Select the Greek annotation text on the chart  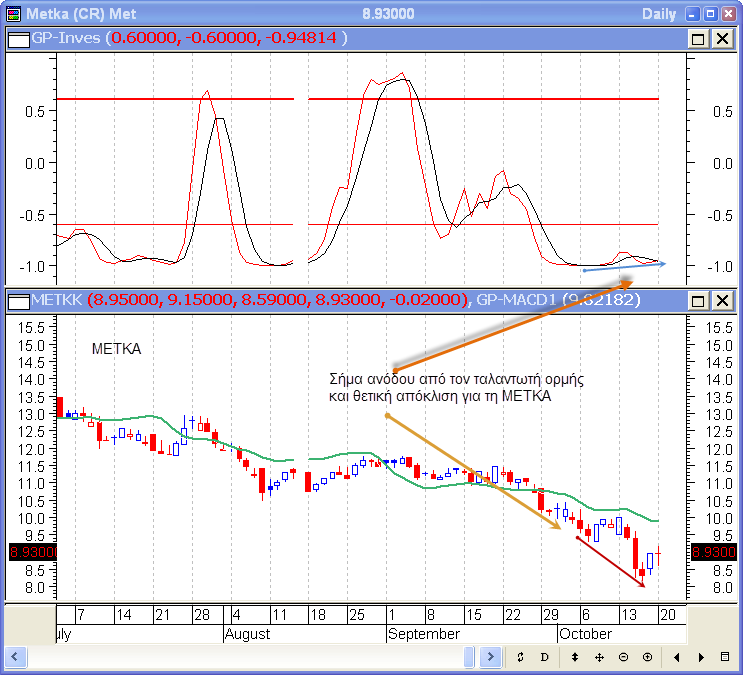(455, 388)
